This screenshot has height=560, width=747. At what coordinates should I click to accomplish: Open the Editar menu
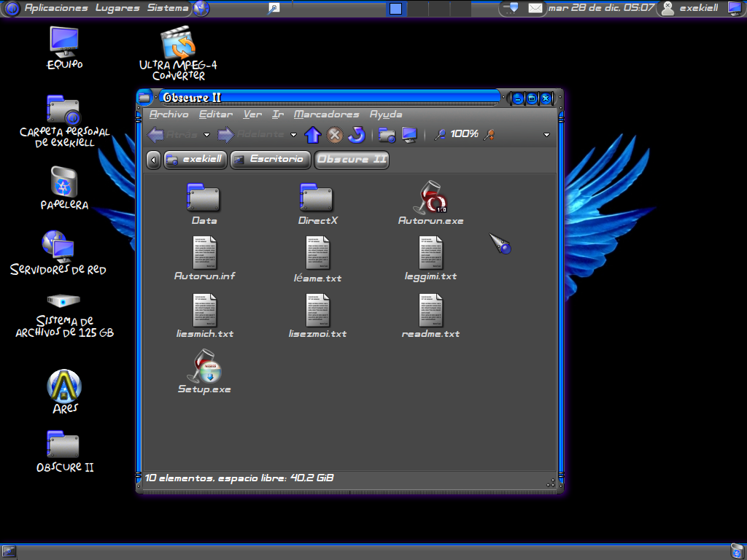[216, 114]
